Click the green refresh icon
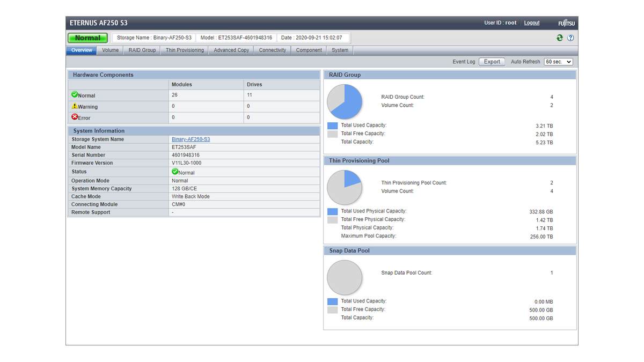 (559, 38)
